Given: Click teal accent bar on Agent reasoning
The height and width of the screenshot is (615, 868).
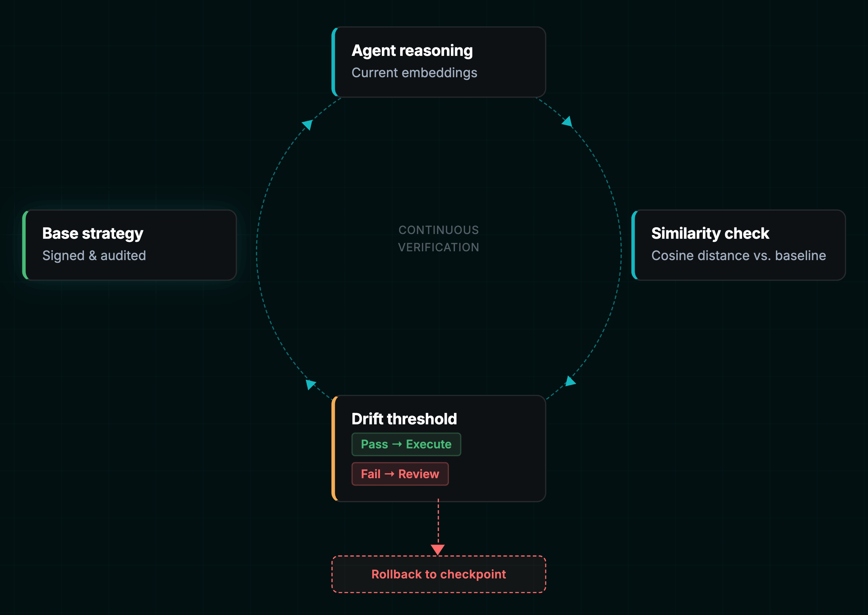Looking at the screenshot, I should tap(334, 62).
